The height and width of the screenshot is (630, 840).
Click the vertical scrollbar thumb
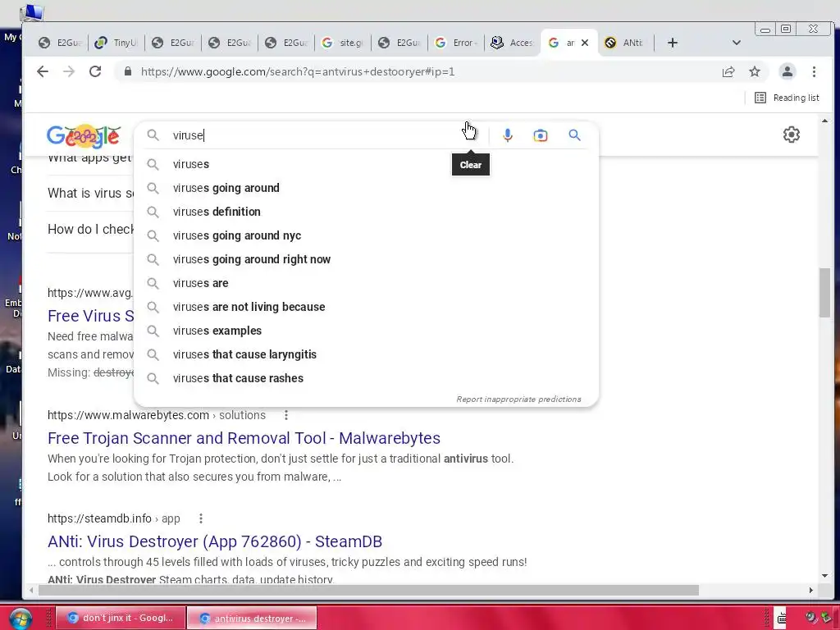824,293
